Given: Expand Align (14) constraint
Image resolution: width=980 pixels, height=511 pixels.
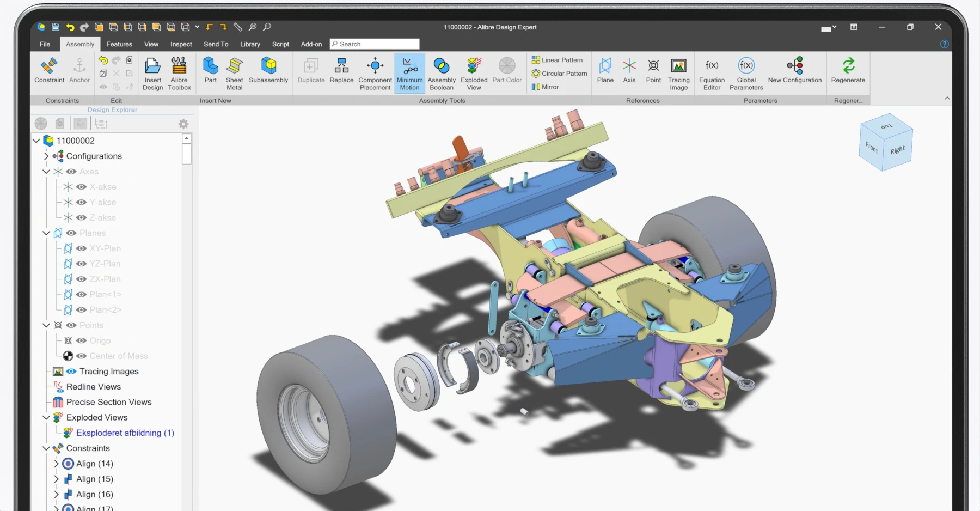Looking at the screenshot, I should pos(56,464).
